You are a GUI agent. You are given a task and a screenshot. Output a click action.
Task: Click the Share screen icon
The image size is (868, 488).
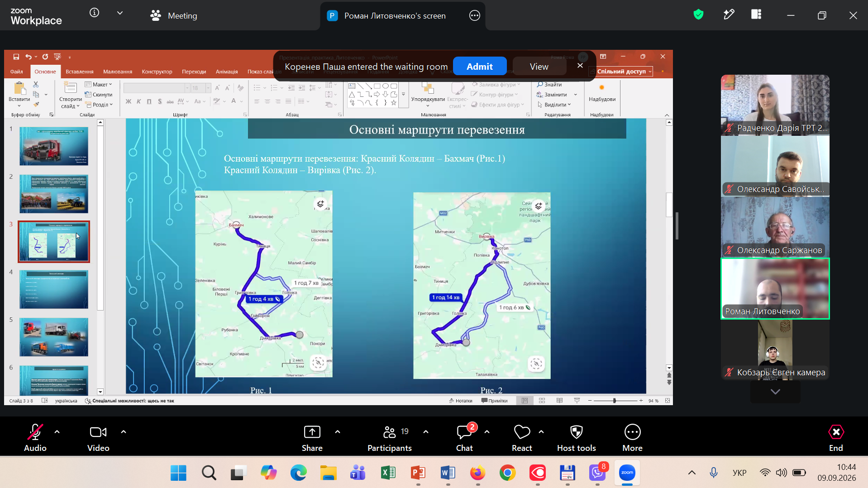click(x=312, y=432)
